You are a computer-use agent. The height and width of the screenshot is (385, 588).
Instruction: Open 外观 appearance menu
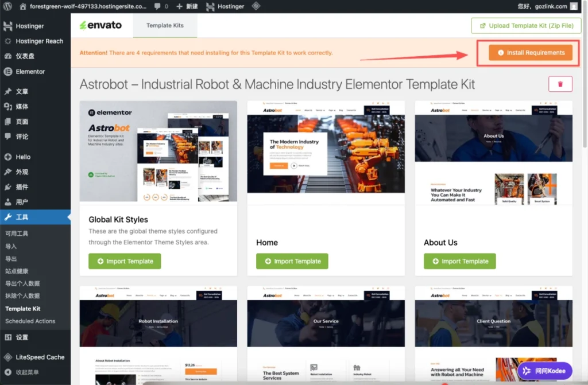coord(35,172)
